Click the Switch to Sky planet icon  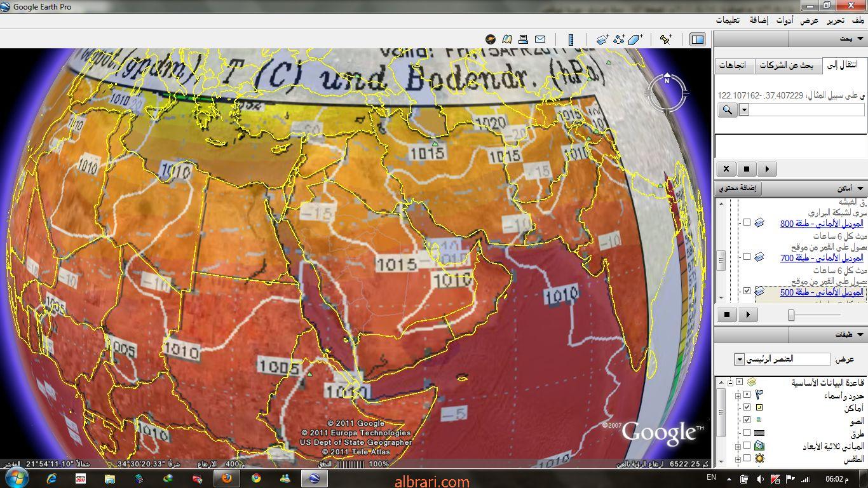point(491,39)
